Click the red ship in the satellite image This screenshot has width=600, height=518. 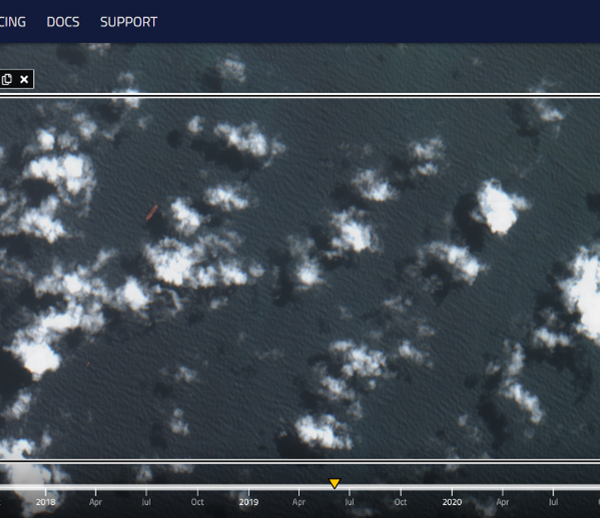(x=152, y=211)
